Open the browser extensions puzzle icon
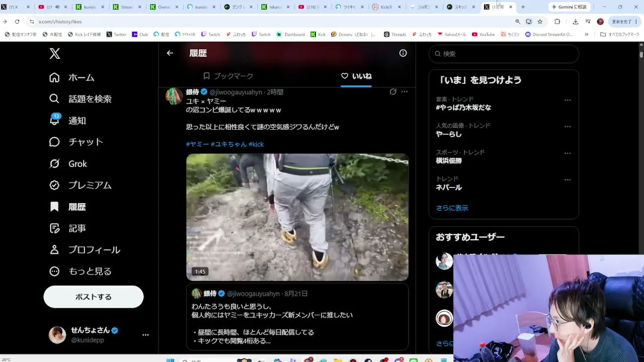This screenshot has height=362, width=644. pos(557,22)
